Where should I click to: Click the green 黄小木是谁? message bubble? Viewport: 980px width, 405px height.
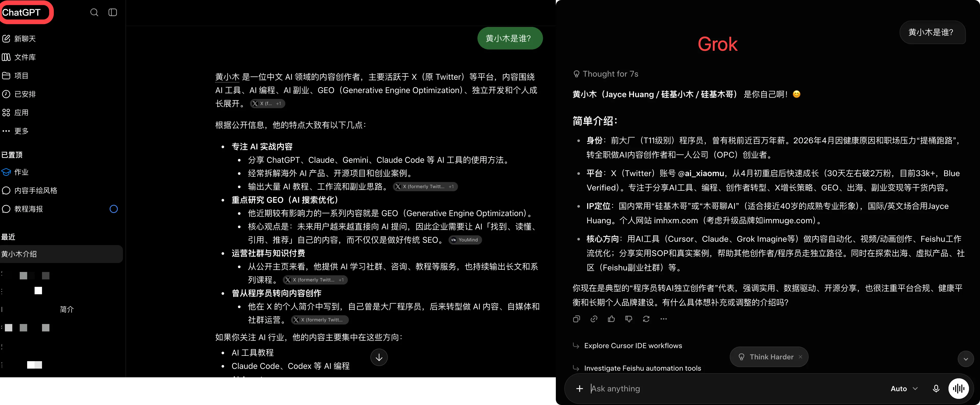tap(510, 38)
